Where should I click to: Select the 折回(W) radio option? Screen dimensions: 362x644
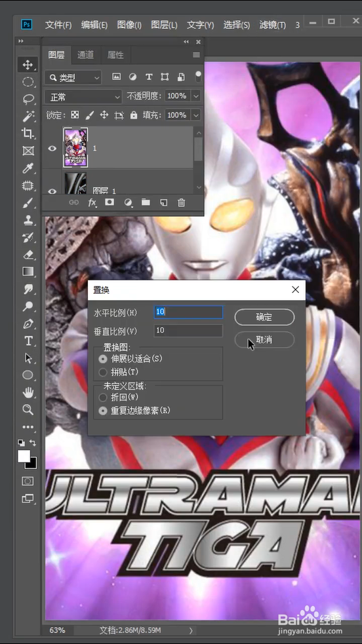(x=103, y=398)
